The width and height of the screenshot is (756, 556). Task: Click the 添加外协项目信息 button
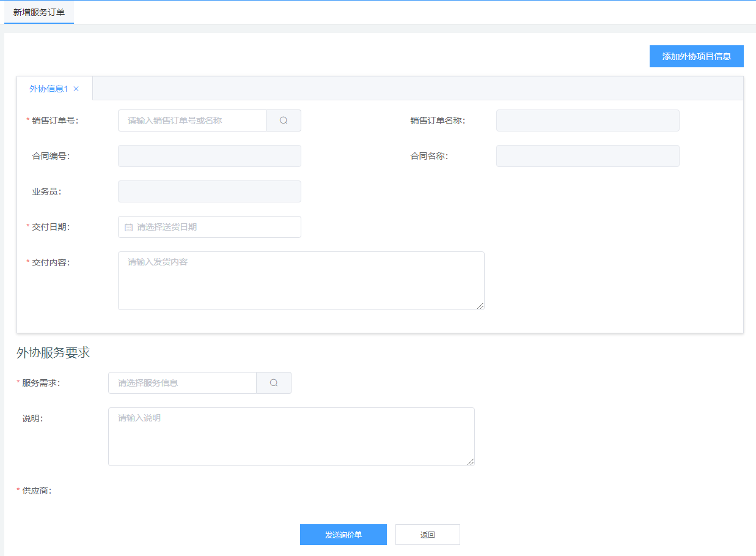coord(696,56)
